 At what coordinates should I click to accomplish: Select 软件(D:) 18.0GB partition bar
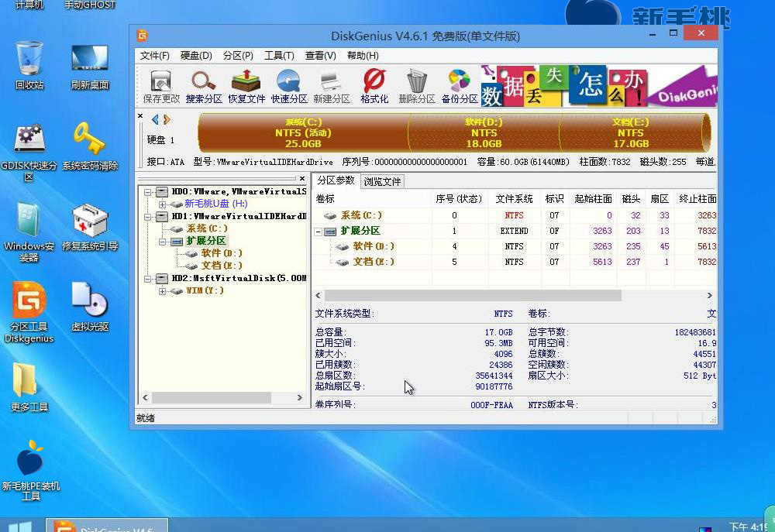tap(484, 132)
